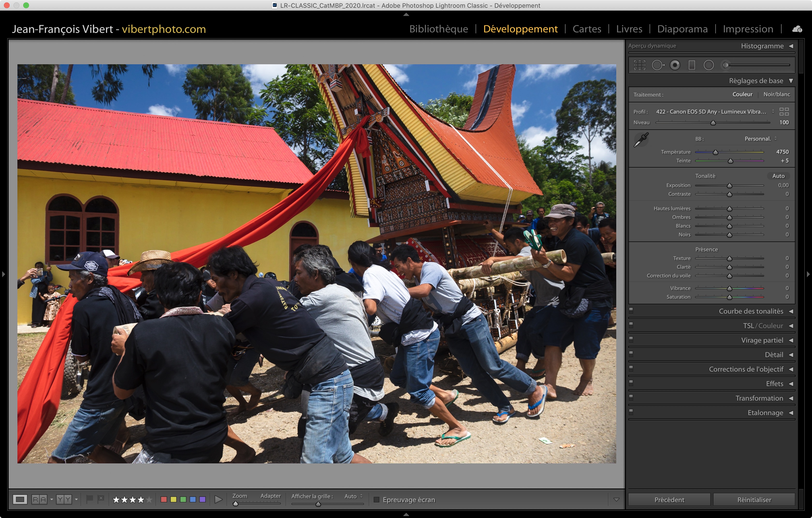Viewport: 812px width, 518px height.
Task: Select the Graduated Filter tool
Action: 692,65
